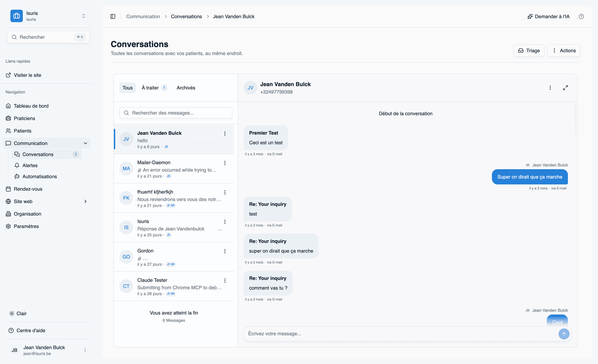The image size is (598, 364).
Task: Expand the Site web submenu
Action: point(85,201)
